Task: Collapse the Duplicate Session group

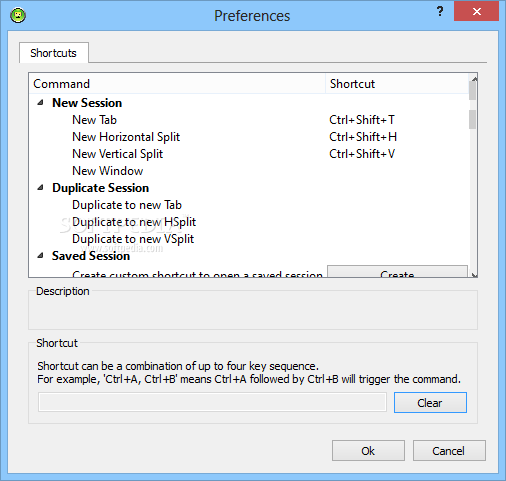Action: pos(40,188)
